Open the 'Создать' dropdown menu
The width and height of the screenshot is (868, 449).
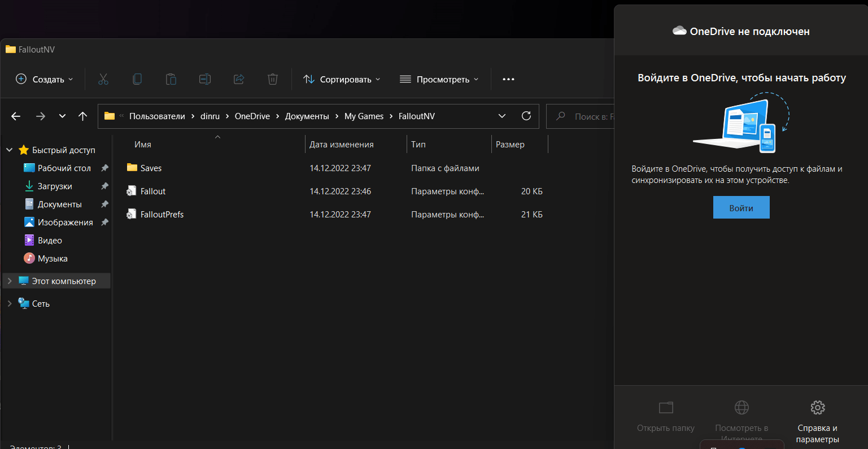(45, 79)
